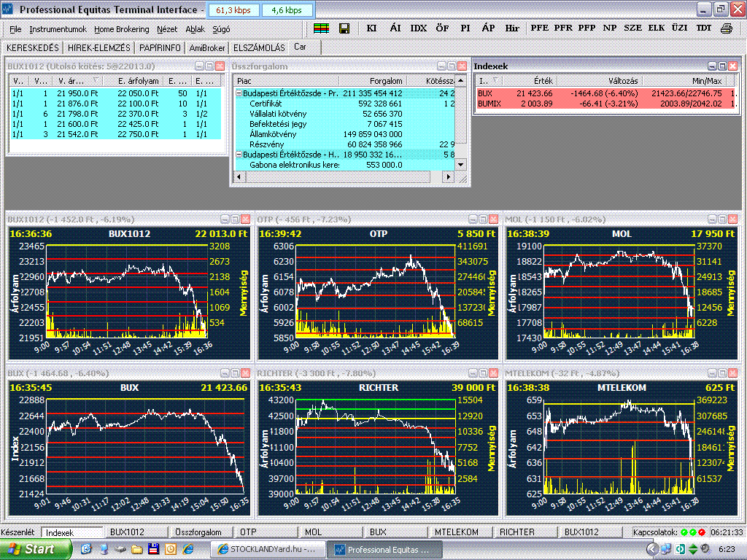Open the Instrumentumok menu
The image size is (747, 560).
coord(58,29)
